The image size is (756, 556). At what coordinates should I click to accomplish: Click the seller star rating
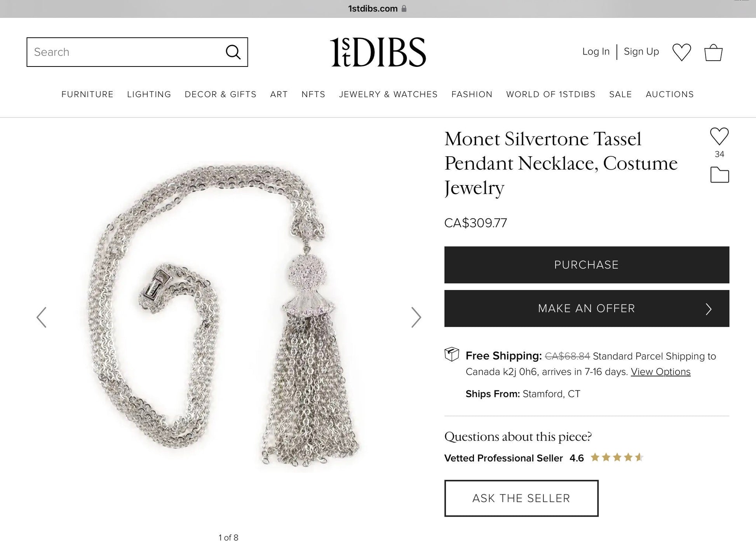(617, 458)
